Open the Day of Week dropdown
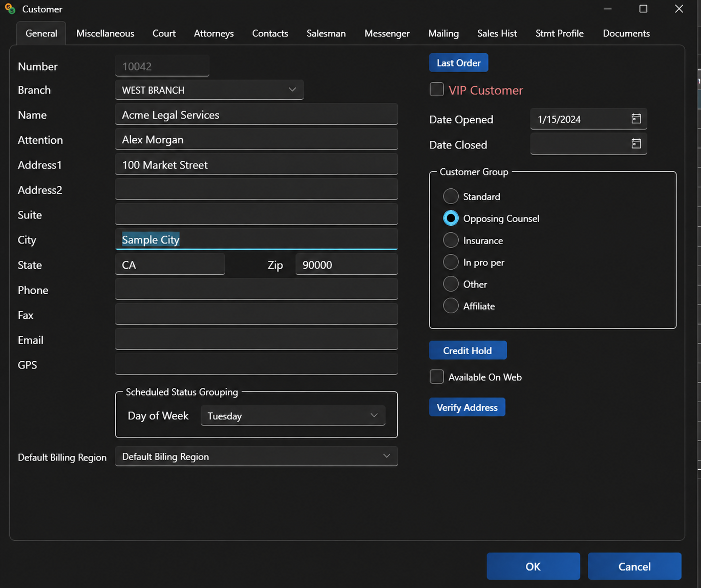Image resolution: width=701 pixels, height=588 pixels. (x=293, y=416)
